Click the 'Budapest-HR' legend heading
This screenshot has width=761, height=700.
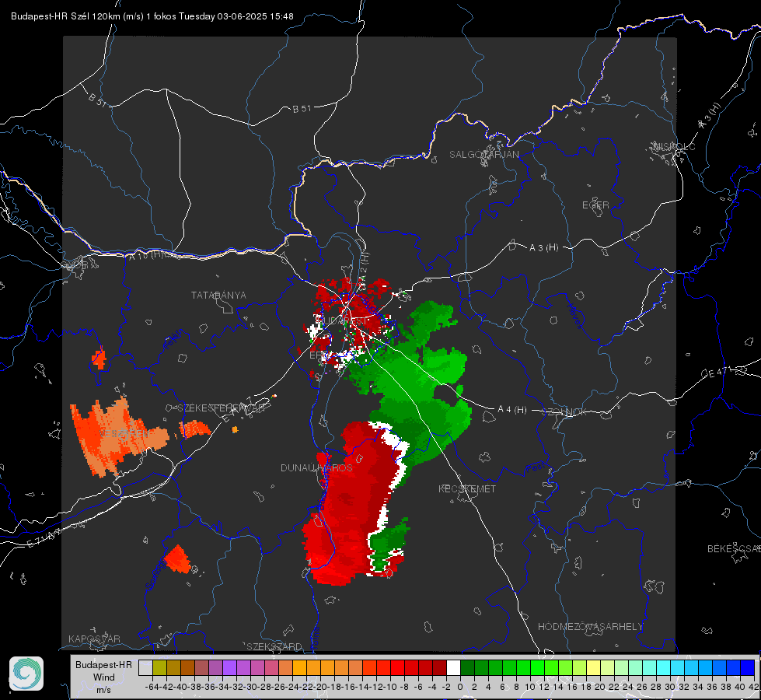[x=103, y=664]
